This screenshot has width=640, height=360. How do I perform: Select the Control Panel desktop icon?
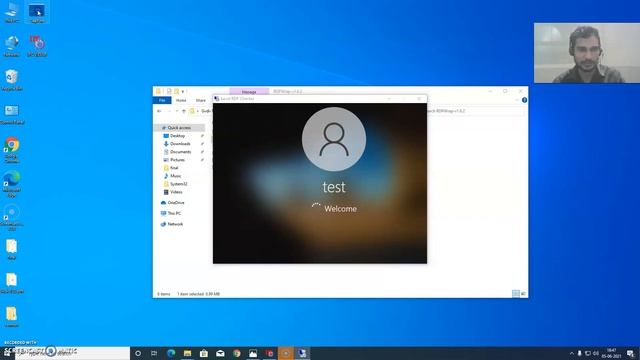coord(11,114)
